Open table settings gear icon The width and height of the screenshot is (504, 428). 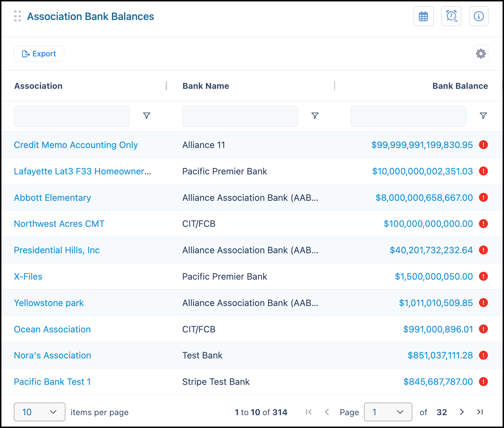481,54
